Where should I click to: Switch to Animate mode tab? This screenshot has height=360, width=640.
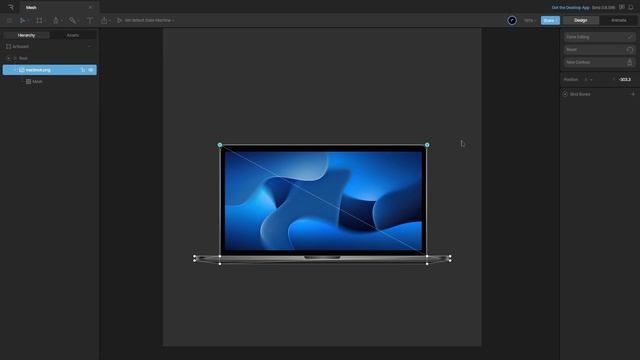pyautogui.click(x=618, y=20)
